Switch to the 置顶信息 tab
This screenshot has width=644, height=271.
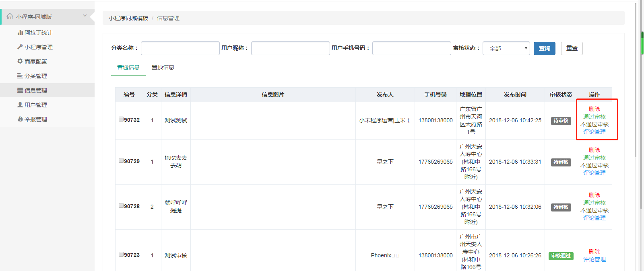(163, 67)
